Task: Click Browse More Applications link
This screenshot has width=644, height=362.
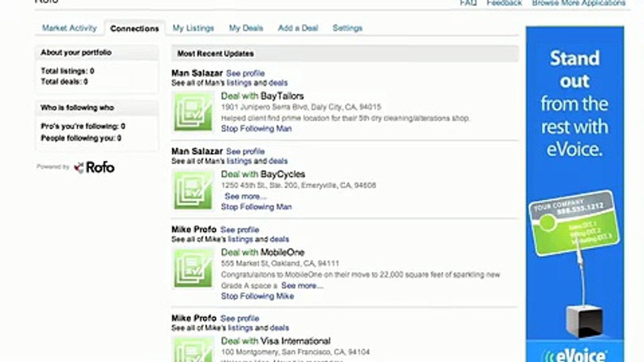Action: pos(579,3)
